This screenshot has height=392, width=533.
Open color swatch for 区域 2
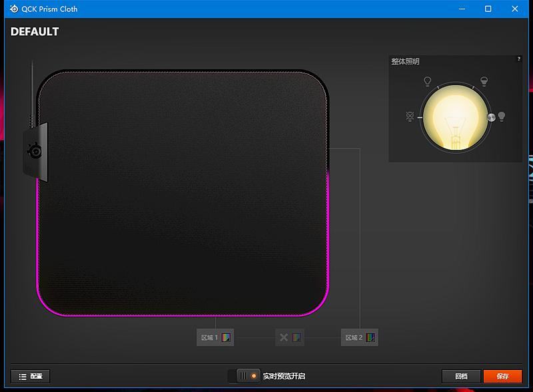370,337
